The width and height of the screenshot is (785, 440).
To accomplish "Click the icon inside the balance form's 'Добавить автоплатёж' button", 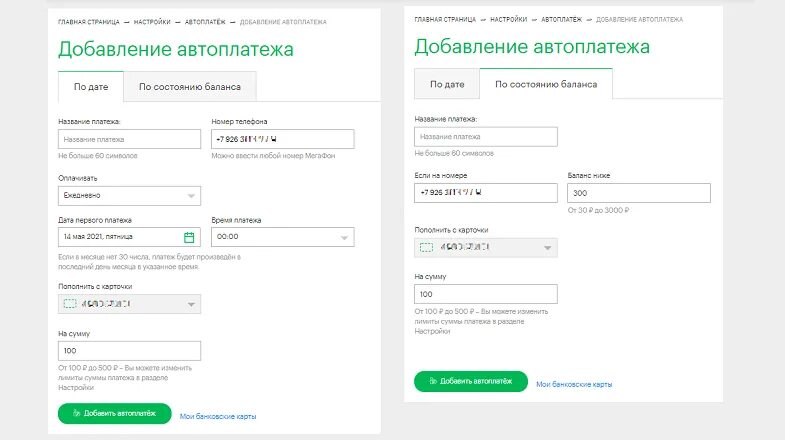I will point(433,381).
